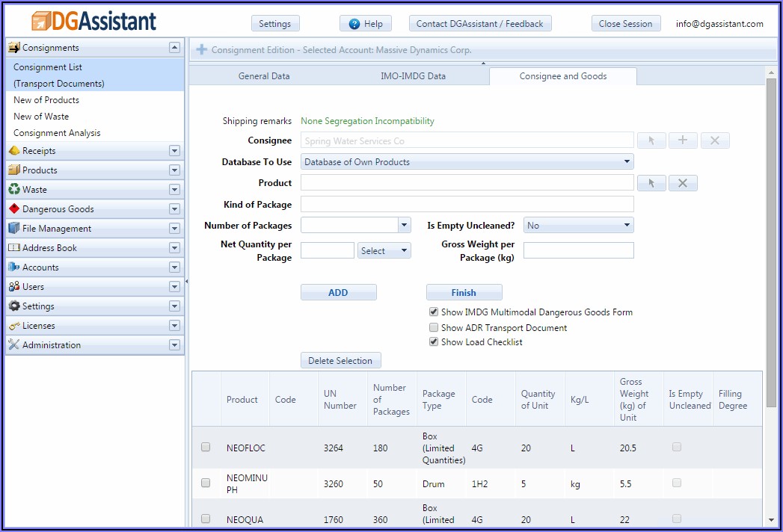Click the Delete Selection button
This screenshot has width=783, height=532.
point(340,361)
